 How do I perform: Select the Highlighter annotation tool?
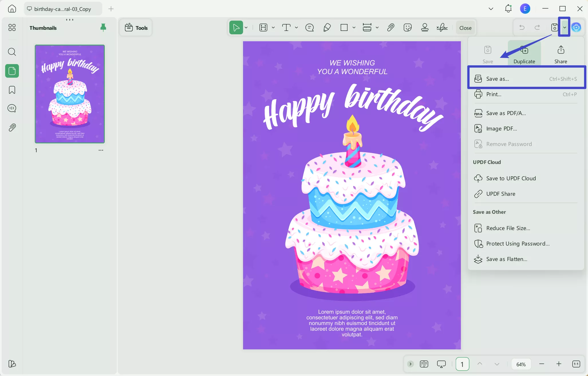pos(327,27)
